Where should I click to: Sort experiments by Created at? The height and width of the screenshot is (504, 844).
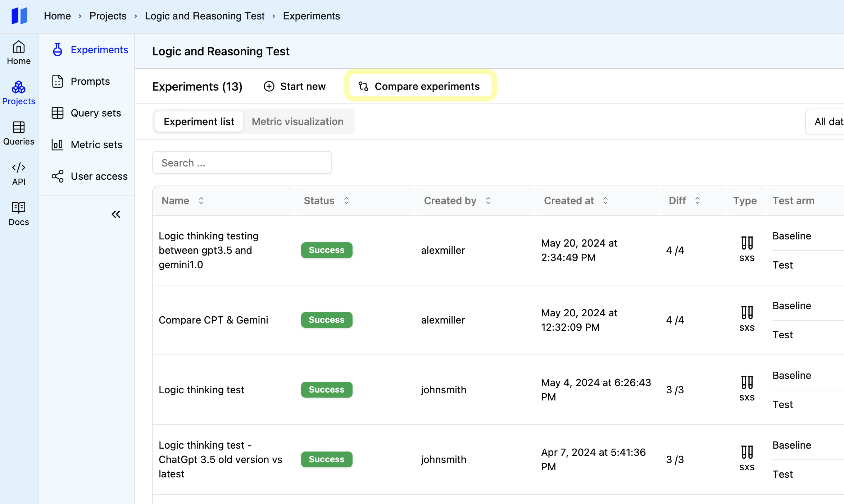tap(605, 201)
